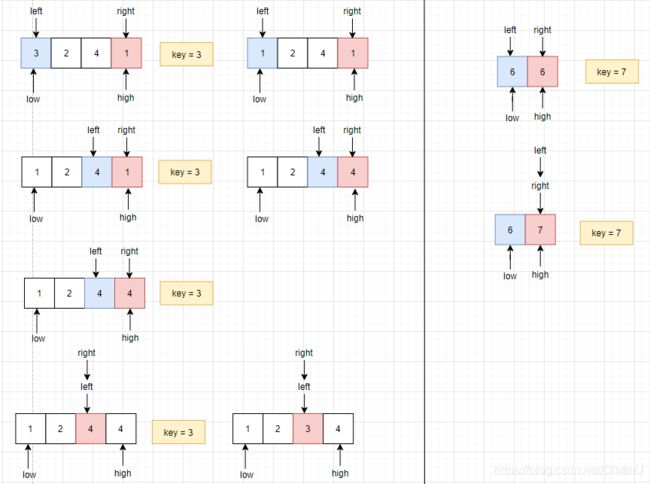
Task: Click the "right" label directly above the pink 7
Action: (x=540, y=186)
